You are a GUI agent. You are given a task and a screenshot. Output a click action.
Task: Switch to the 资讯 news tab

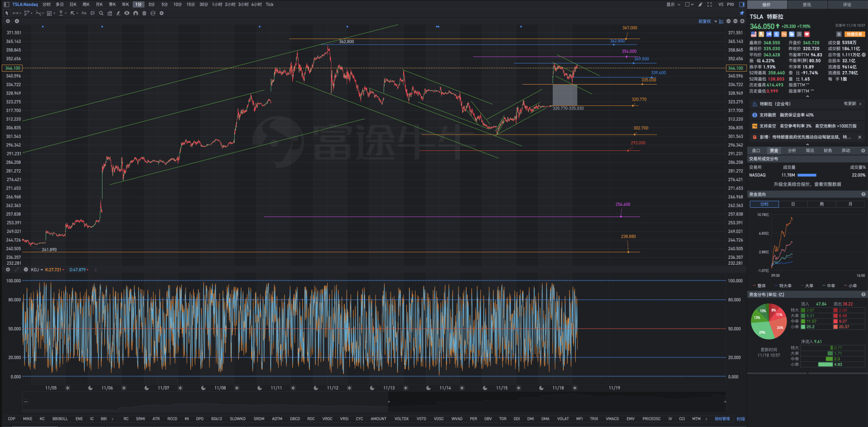click(807, 4)
